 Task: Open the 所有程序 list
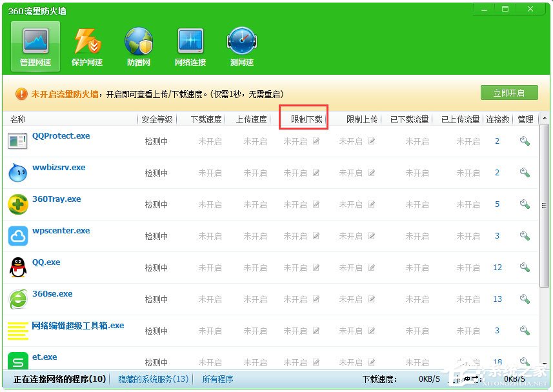(217, 379)
